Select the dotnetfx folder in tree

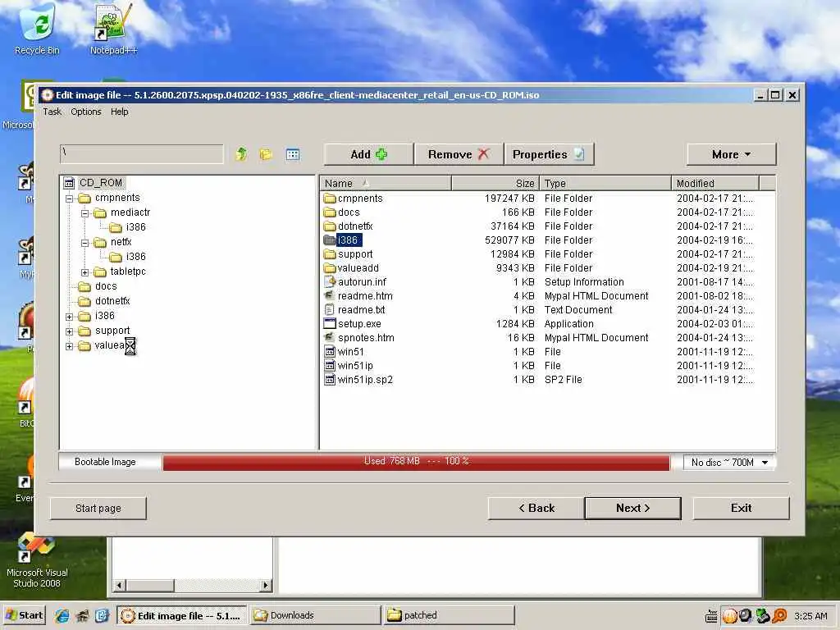[112, 301]
